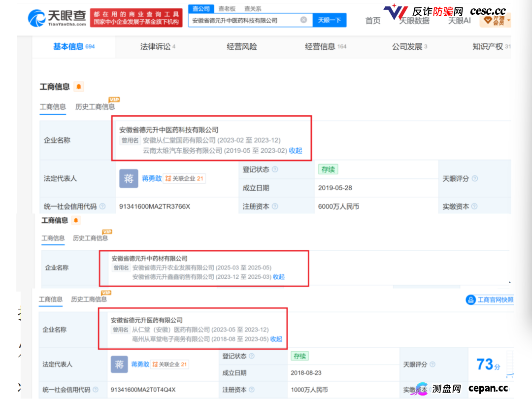Click the 73分 TianYan score

pos(488,365)
